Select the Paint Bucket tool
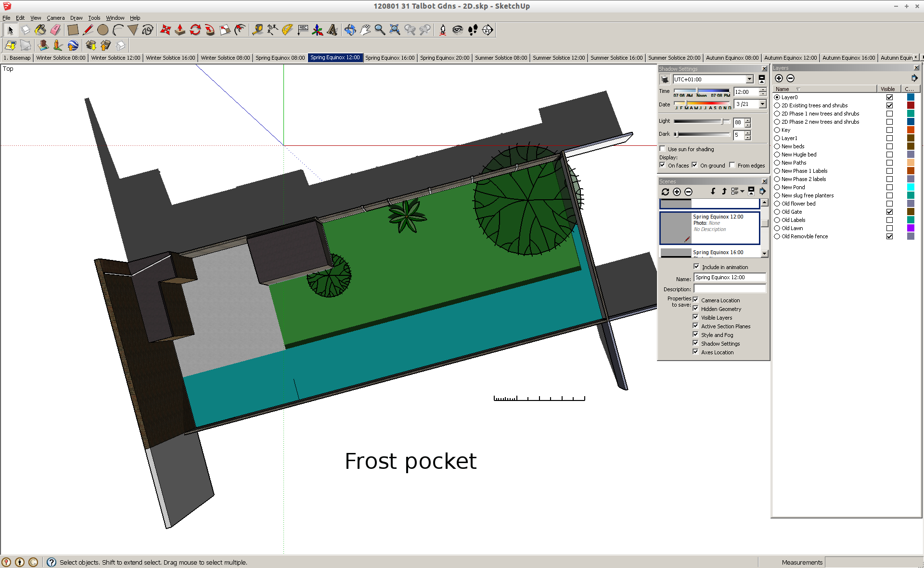924x568 pixels. [x=40, y=30]
